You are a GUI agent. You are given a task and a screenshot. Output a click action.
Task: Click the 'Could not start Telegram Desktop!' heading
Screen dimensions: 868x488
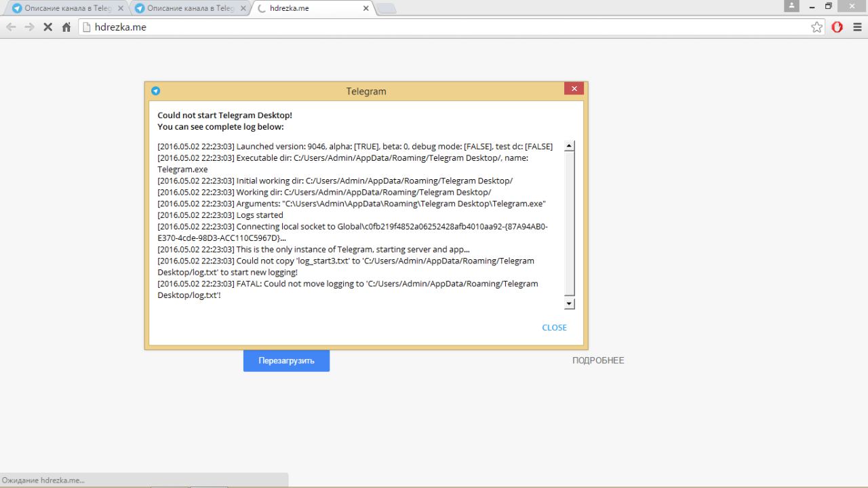click(224, 115)
